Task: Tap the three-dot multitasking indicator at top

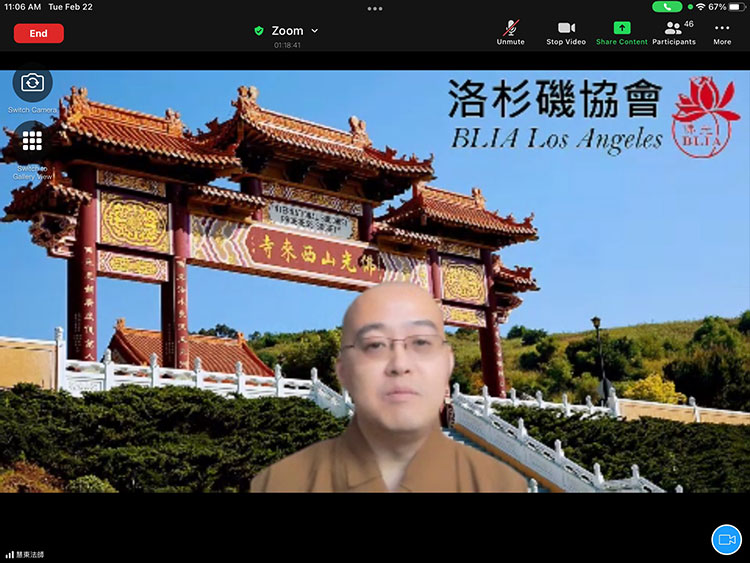Action: click(375, 9)
